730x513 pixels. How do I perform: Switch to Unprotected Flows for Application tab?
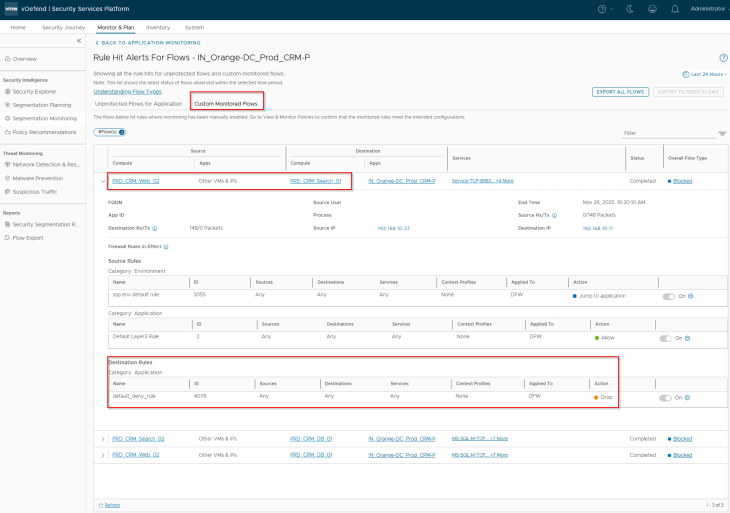(138, 103)
